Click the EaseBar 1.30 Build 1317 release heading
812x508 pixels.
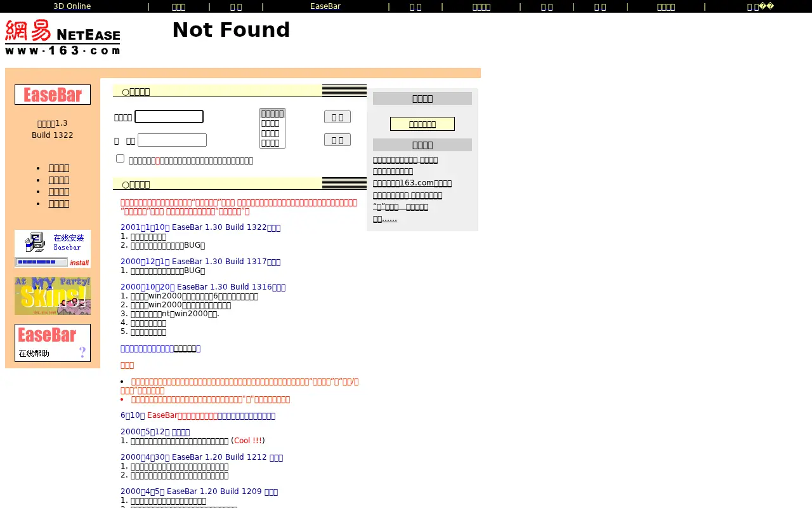pos(200,262)
